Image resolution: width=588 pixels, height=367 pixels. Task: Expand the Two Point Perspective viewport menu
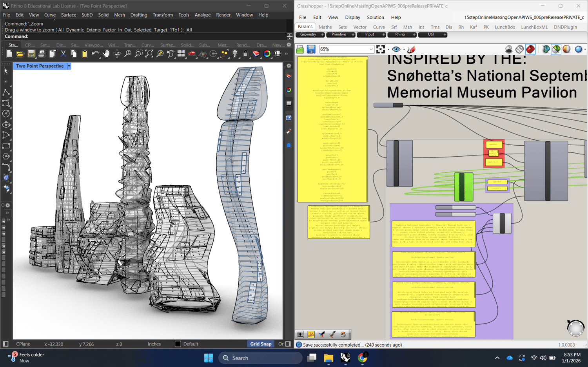(69, 66)
